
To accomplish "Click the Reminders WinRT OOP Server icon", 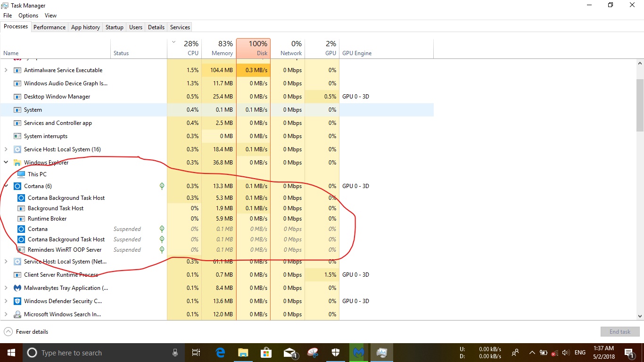I will coord(21,250).
